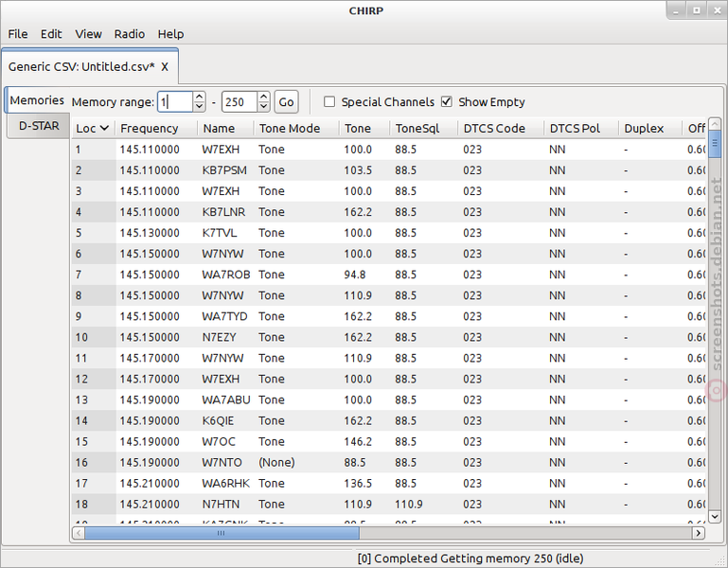The height and width of the screenshot is (568, 728).
Task: Select memory location 10 row header
Action: click(x=93, y=338)
